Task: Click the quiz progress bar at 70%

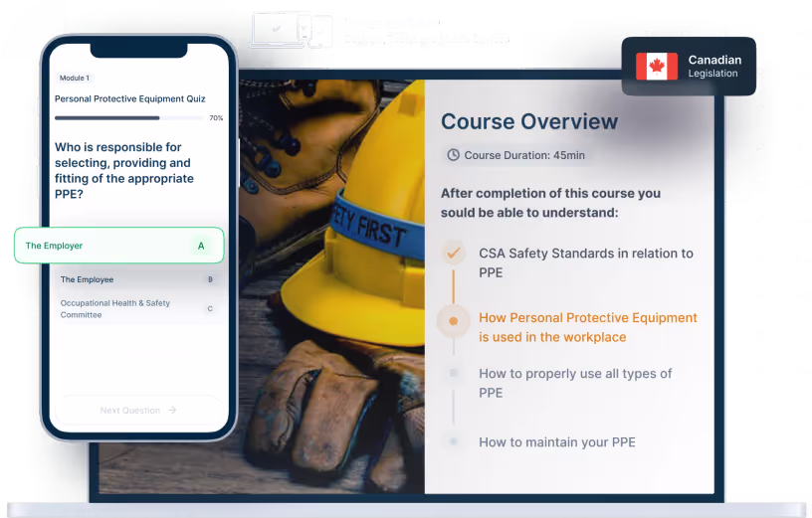Action: point(128,118)
